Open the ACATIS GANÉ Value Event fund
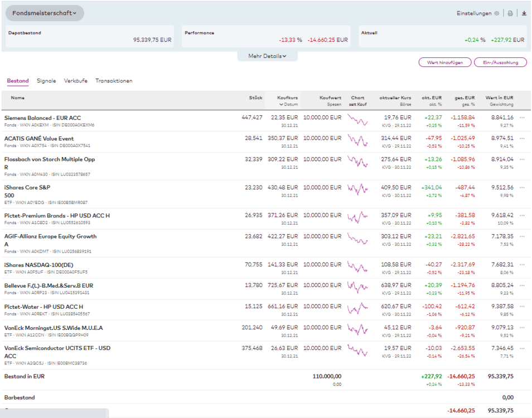The height and width of the screenshot is (418, 532). coord(39,139)
